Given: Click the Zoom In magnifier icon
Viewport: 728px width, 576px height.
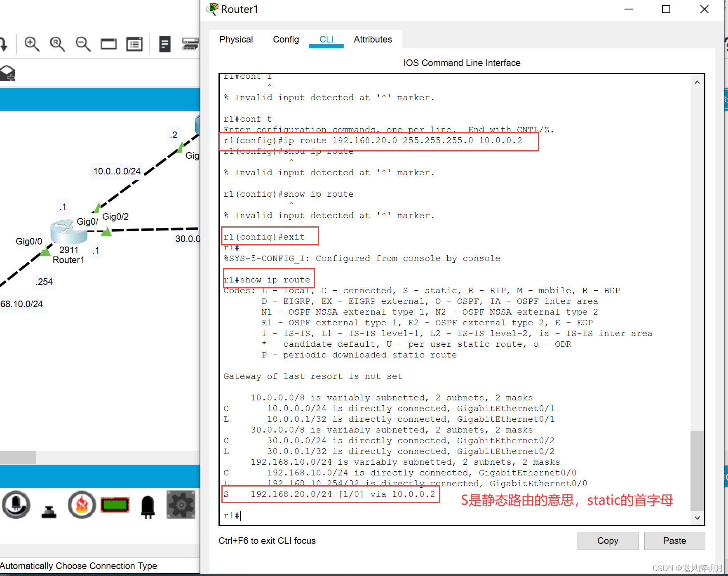Looking at the screenshot, I should pos(32,44).
